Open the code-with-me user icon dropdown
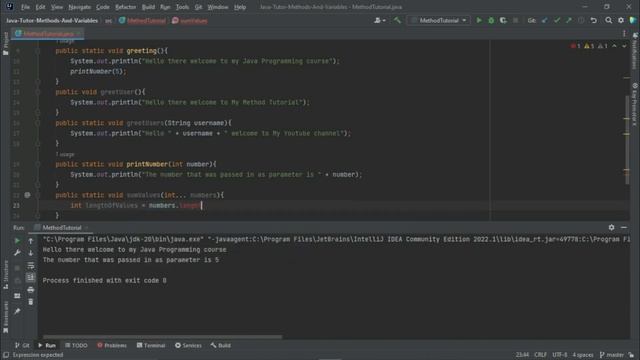This screenshot has height=360, width=640. click(380, 20)
